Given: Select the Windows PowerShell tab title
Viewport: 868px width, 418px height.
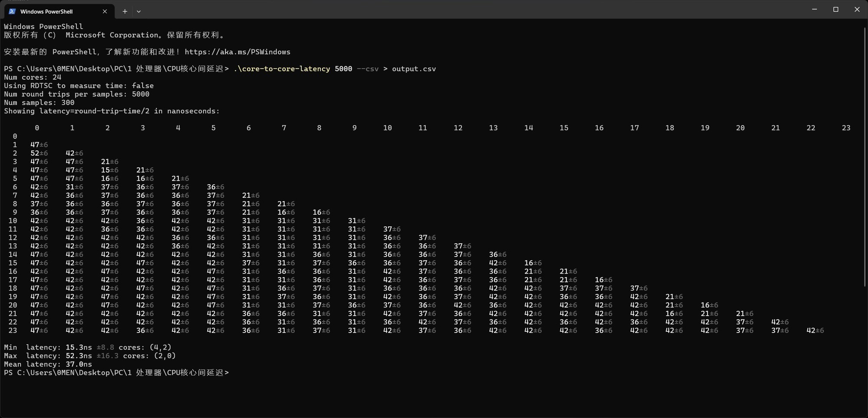Looking at the screenshot, I should pyautogui.click(x=46, y=11).
